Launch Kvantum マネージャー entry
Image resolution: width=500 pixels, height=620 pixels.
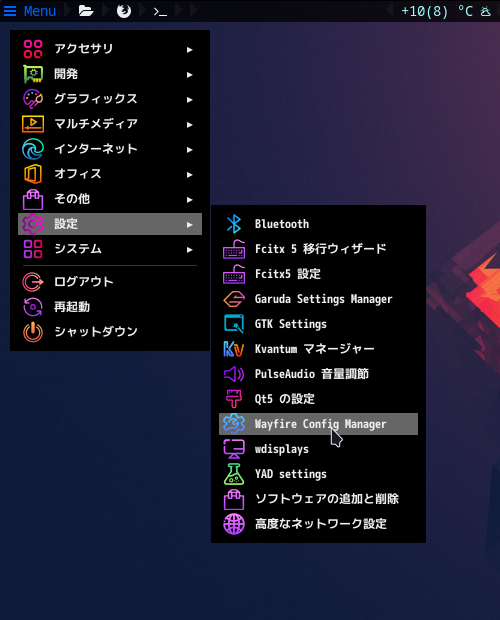coord(318,349)
